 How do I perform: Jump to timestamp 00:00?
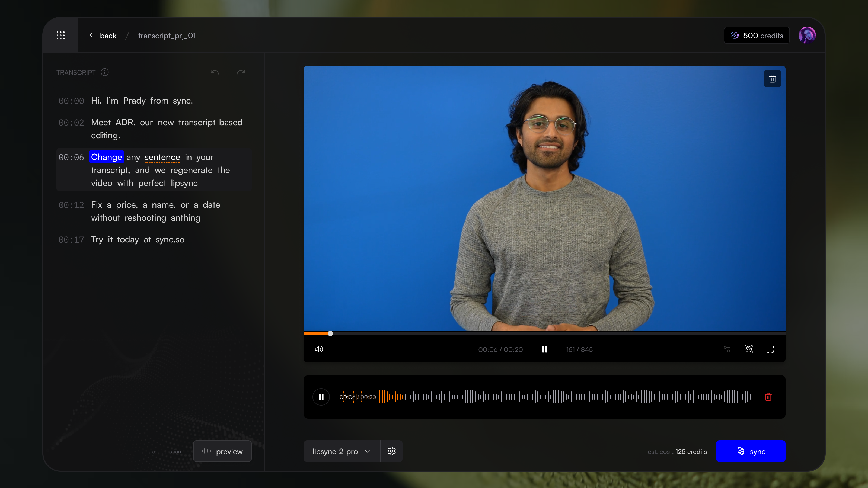pos(71,101)
